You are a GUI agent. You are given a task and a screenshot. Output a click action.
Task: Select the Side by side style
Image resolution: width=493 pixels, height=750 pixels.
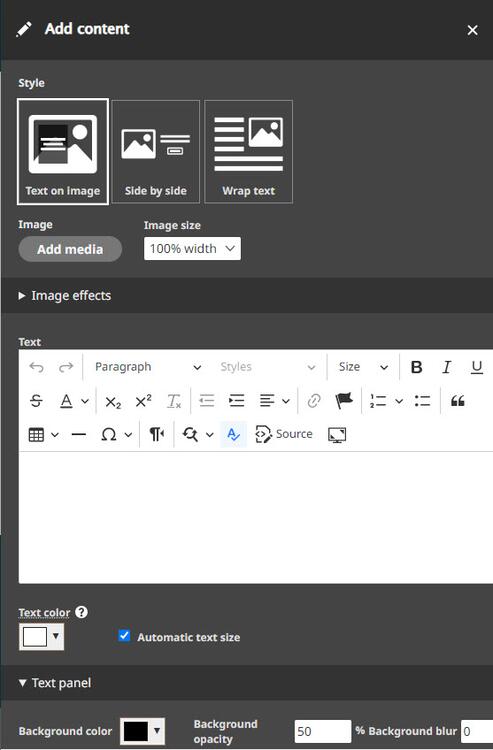pyautogui.click(x=155, y=152)
